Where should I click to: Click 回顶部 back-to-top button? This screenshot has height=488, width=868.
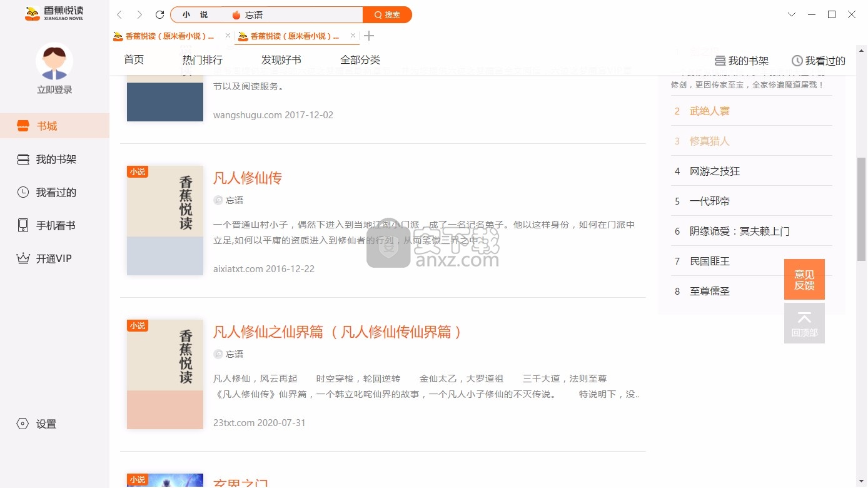coord(804,323)
